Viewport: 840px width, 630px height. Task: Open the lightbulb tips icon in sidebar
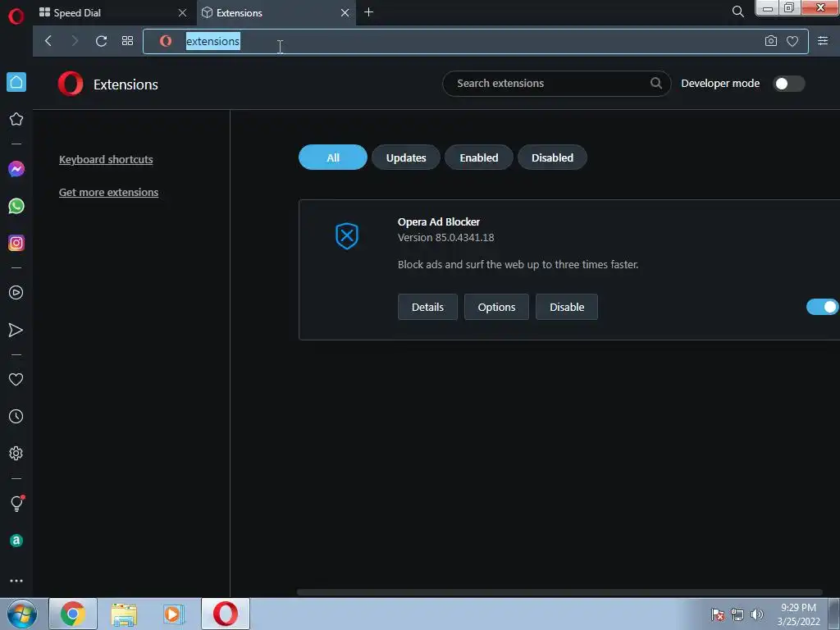click(x=16, y=504)
